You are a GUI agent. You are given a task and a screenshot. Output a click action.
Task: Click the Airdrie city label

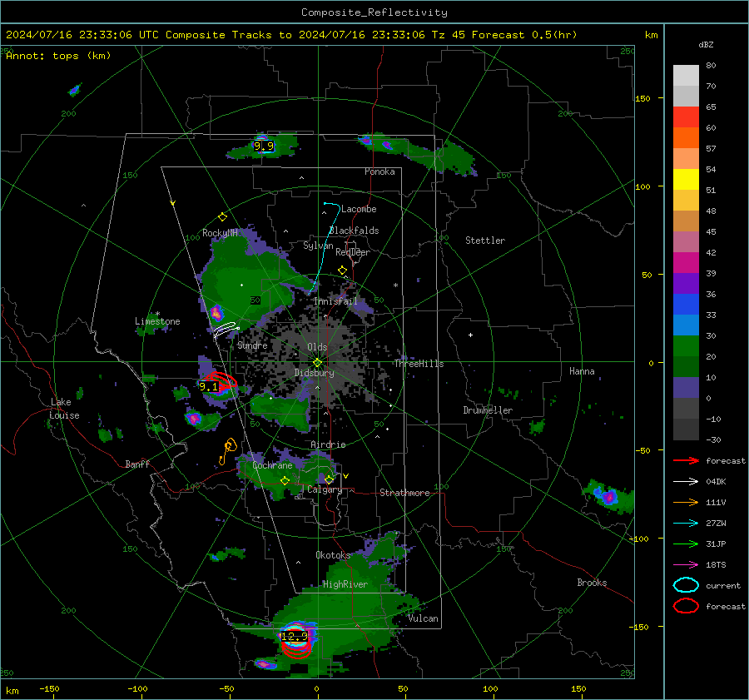click(328, 444)
